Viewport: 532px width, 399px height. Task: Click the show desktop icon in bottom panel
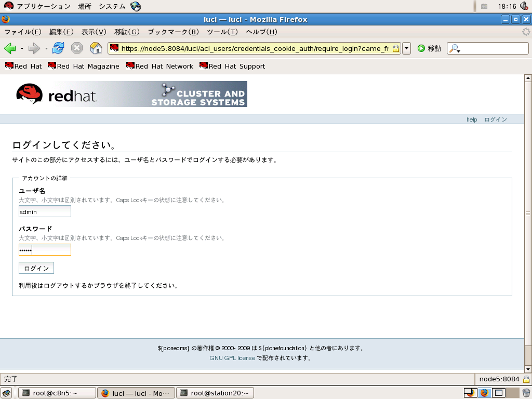(x=6, y=393)
